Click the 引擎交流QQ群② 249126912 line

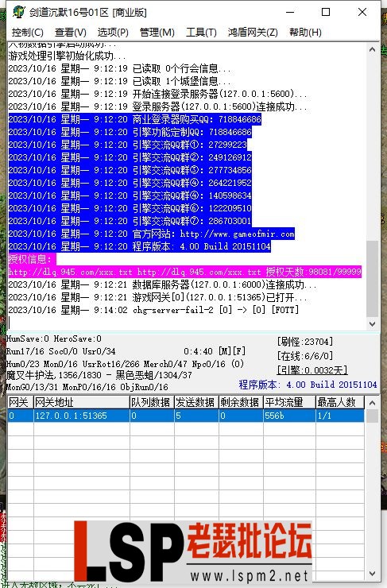pos(130,157)
